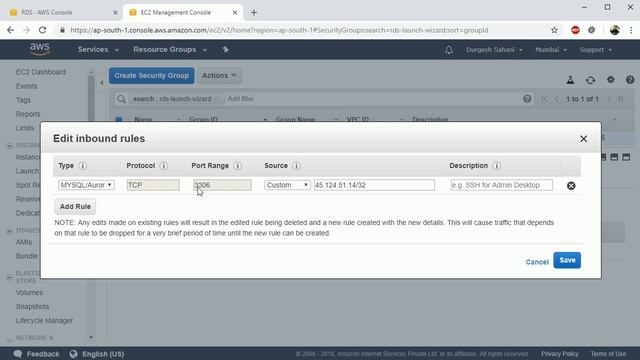Open the Support dropdown
640x360 pixels.
(596, 50)
